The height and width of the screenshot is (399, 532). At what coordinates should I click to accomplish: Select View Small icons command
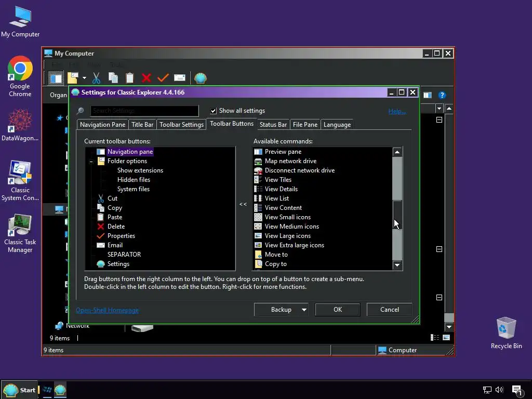[x=288, y=217]
